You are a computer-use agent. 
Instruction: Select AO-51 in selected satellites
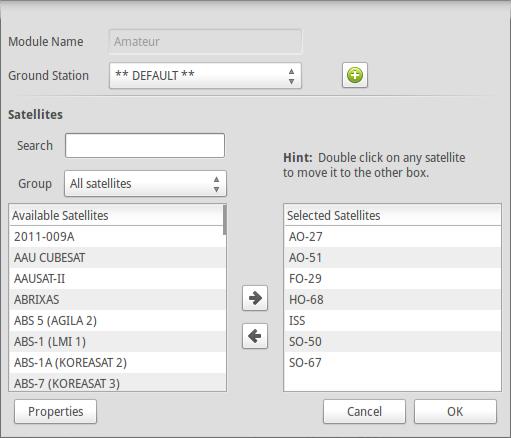(392, 258)
